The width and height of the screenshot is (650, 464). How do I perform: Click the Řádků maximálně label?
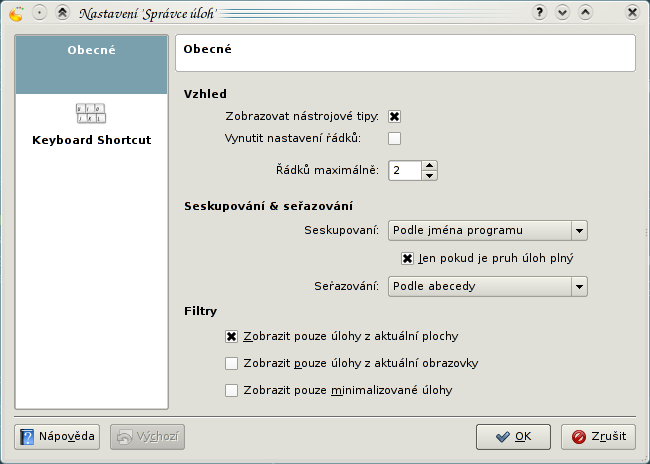point(327,170)
